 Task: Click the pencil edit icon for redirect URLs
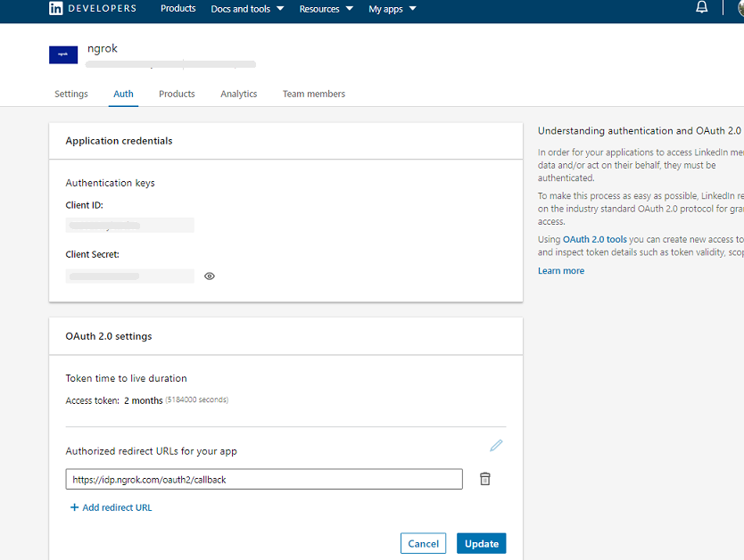coord(496,446)
